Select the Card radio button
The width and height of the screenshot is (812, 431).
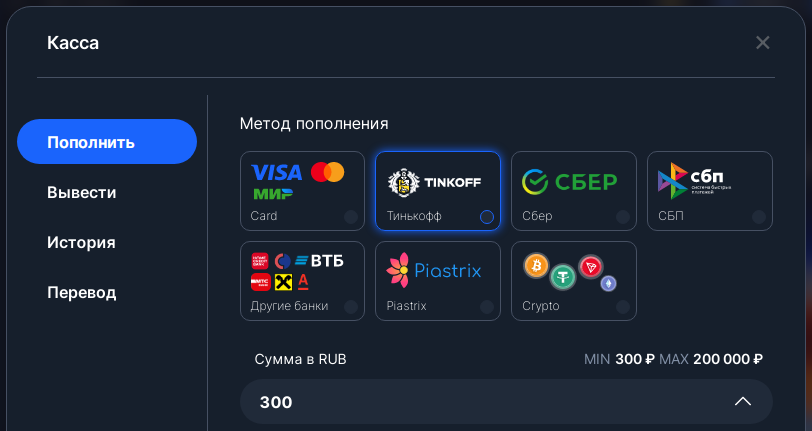[351, 217]
